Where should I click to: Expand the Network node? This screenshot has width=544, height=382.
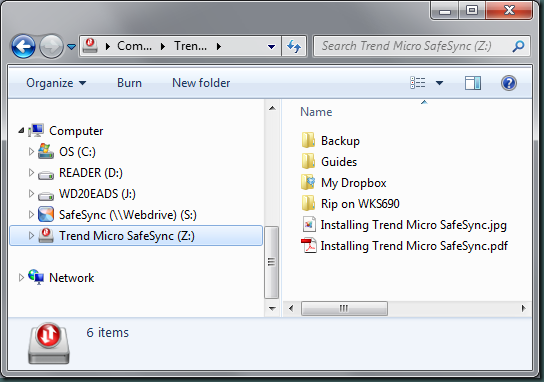click(21, 278)
